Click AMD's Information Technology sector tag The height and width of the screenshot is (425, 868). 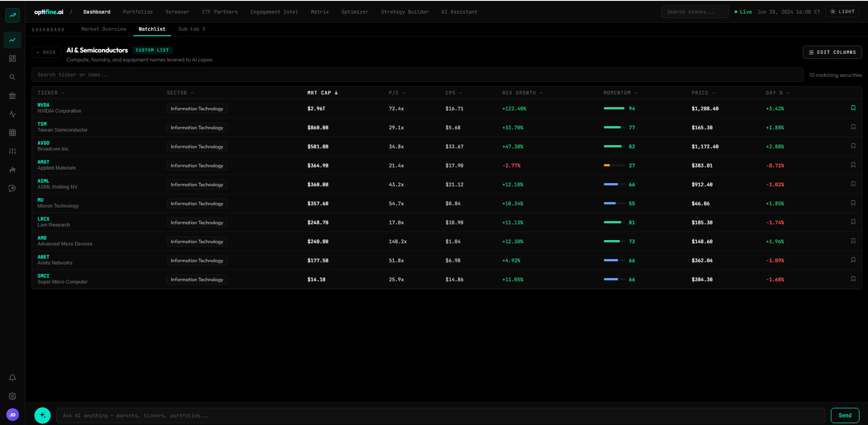click(x=197, y=241)
